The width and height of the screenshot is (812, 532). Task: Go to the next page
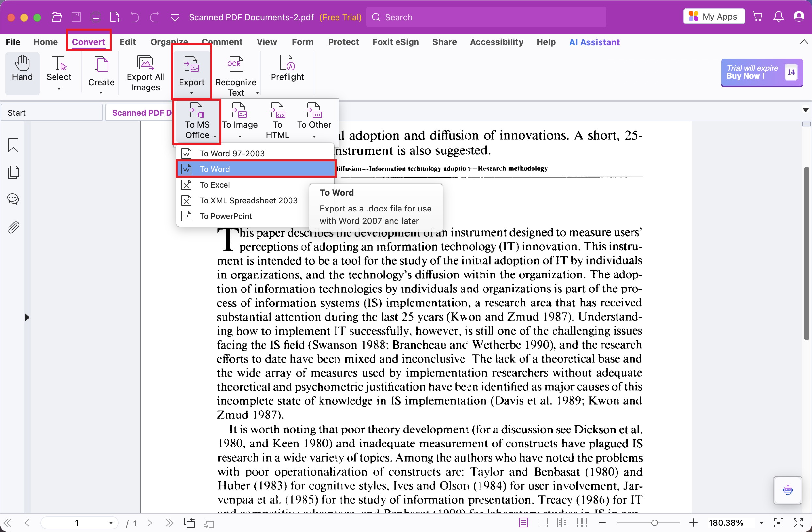(149, 523)
